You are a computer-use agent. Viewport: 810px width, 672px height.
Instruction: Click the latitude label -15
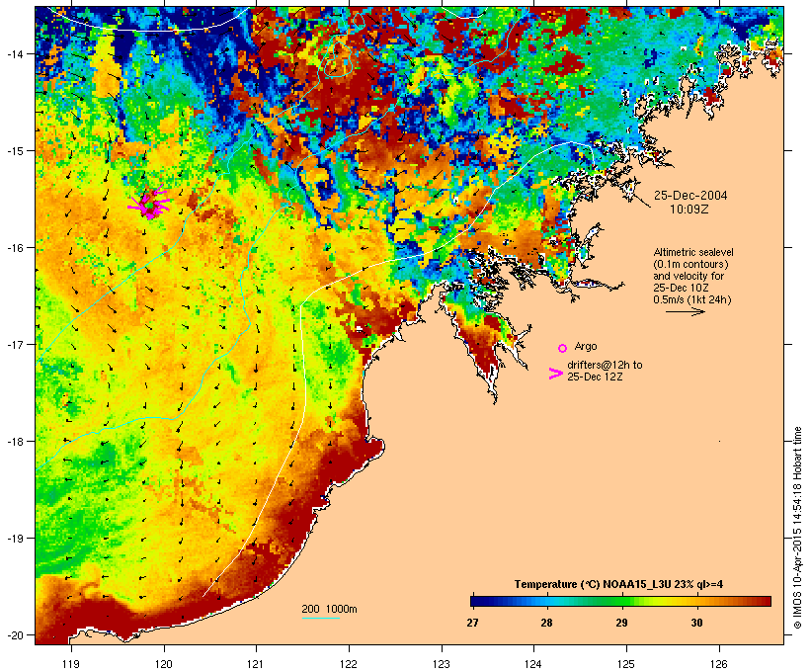[x=14, y=151]
